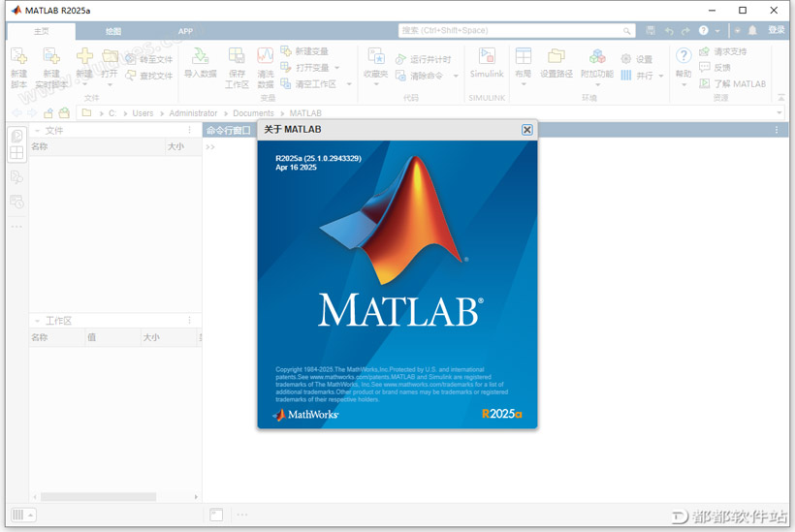
Task: Click Clear Workspace (清空工作区)
Action: click(x=308, y=83)
